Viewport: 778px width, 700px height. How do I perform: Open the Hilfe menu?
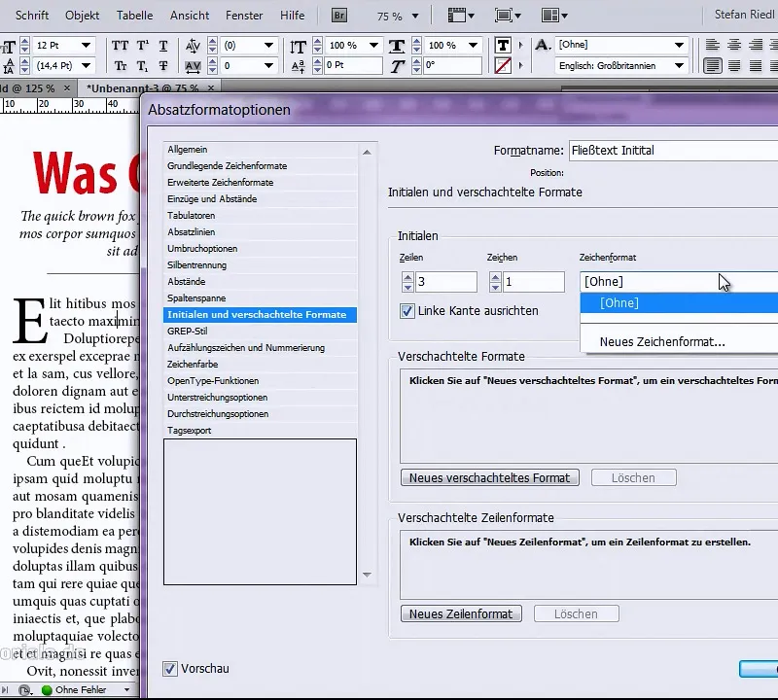pos(293,16)
